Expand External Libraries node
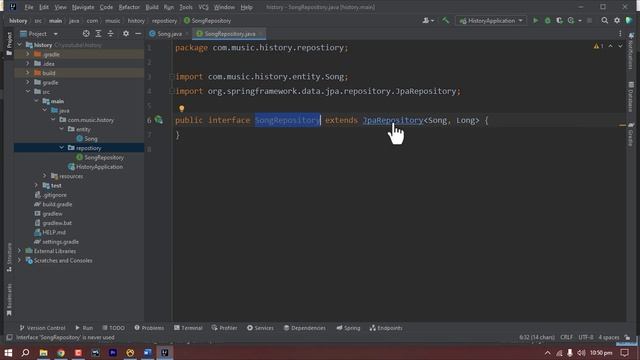This screenshot has height=360, width=640. pyautogui.click(x=19, y=251)
